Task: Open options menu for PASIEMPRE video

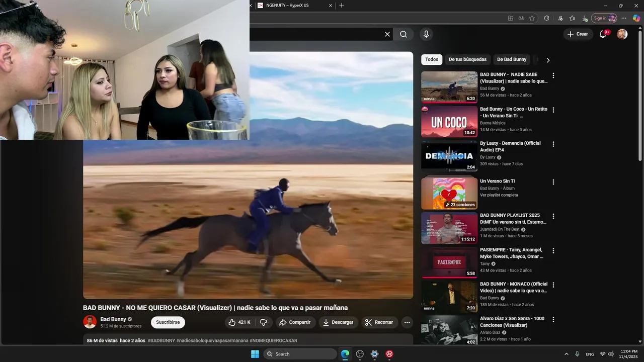Action: [553, 250]
